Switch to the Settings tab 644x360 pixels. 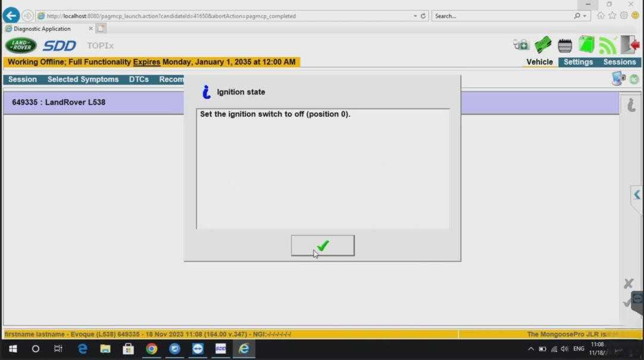point(578,62)
